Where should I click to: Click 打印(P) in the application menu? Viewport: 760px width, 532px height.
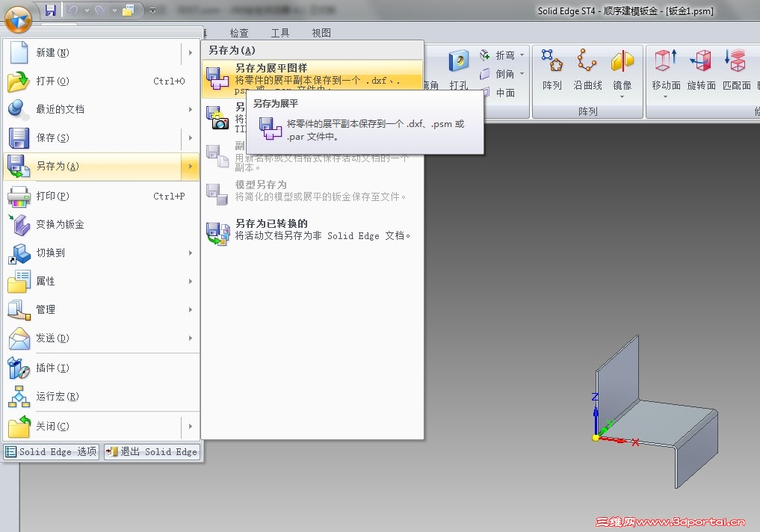point(101,196)
